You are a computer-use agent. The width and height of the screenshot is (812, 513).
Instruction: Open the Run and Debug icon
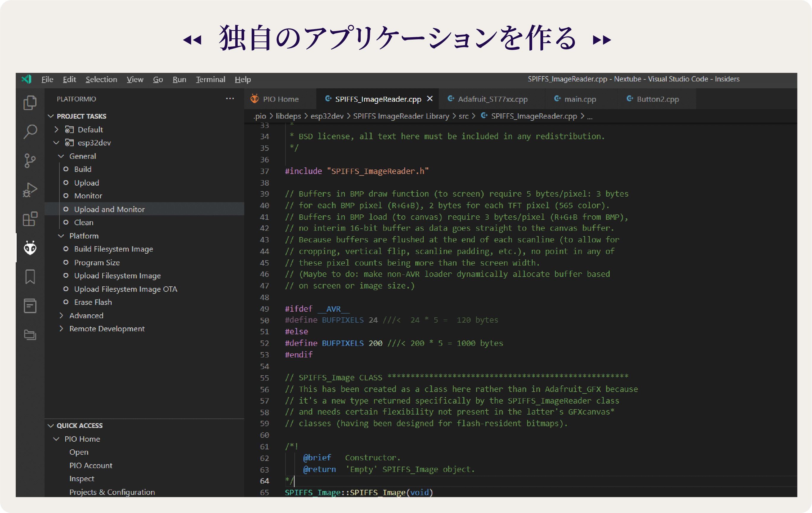(30, 190)
